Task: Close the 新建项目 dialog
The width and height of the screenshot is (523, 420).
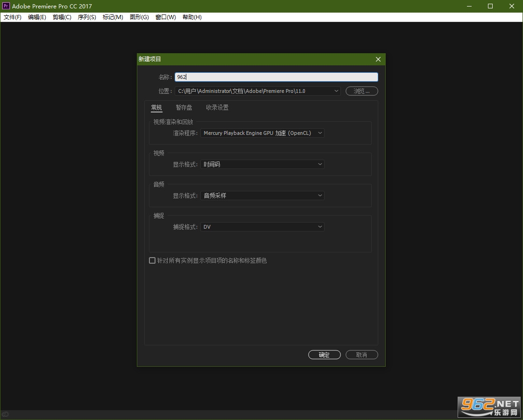Action: click(378, 59)
